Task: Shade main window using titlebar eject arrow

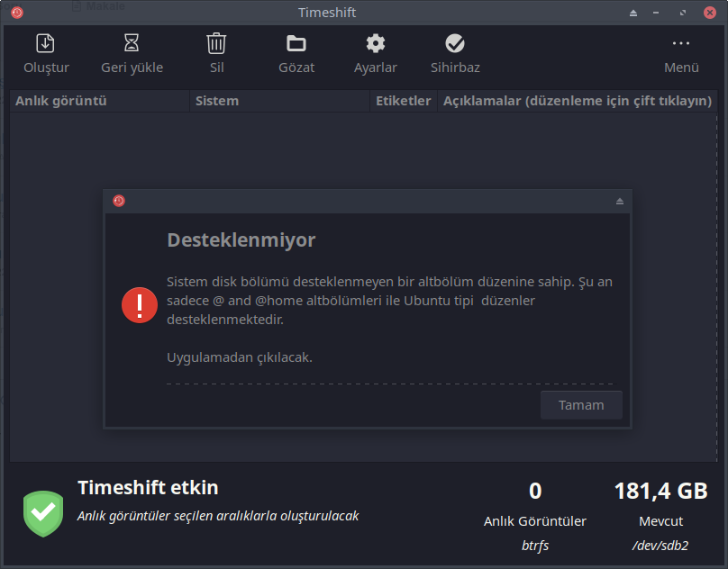Action: point(633,13)
